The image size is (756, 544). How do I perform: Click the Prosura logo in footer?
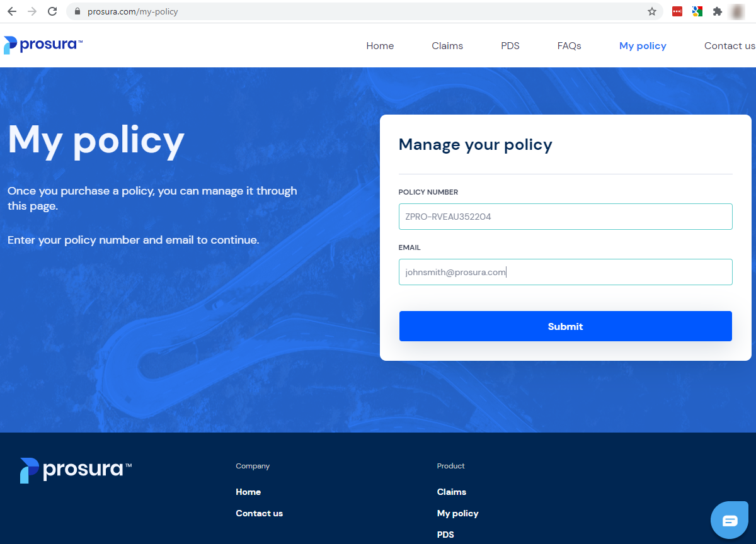click(76, 470)
